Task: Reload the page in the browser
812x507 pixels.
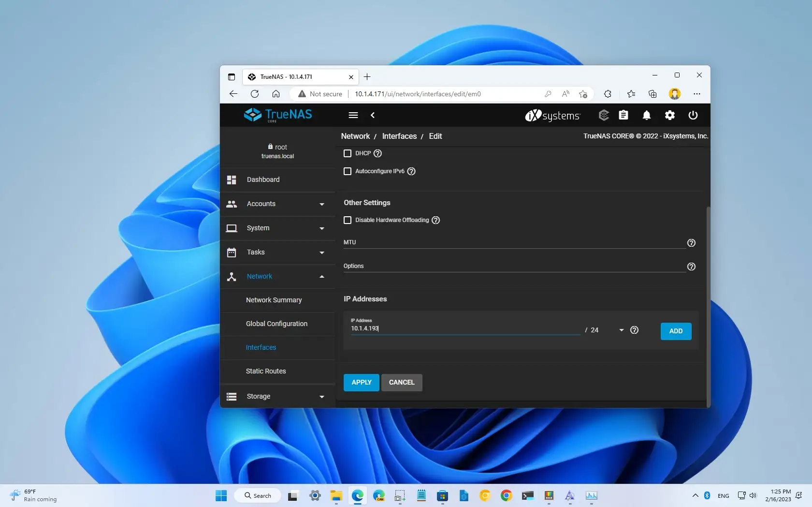Action: pos(255,94)
